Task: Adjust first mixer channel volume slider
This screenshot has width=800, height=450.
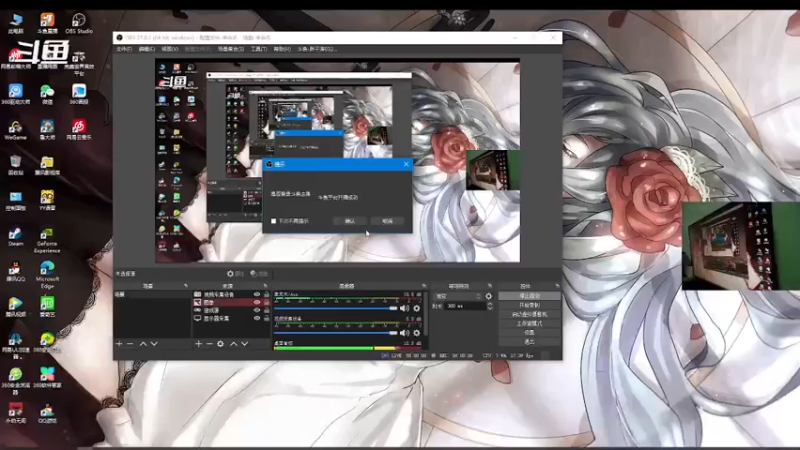Action: click(x=336, y=308)
